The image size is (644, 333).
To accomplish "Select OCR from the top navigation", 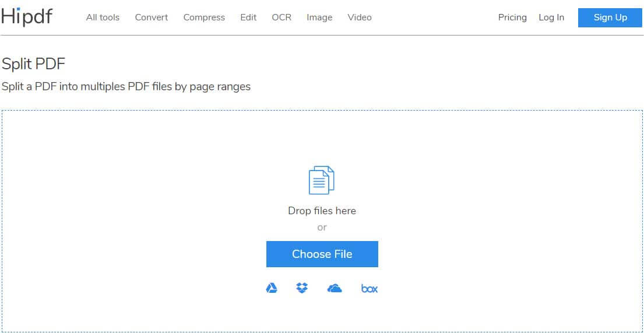I will [281, 17].
